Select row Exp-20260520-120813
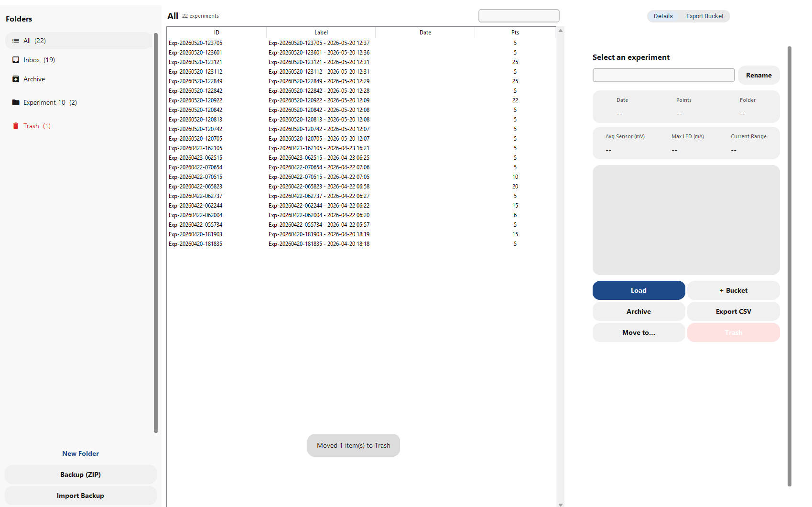Viewport: 812px width, 507px height. (361, 120)
